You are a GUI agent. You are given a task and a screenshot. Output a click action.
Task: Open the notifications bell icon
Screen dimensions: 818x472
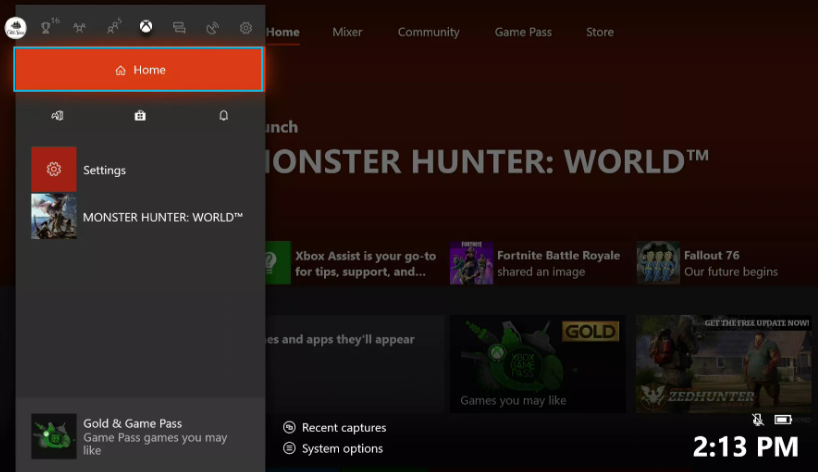[223, 115]
